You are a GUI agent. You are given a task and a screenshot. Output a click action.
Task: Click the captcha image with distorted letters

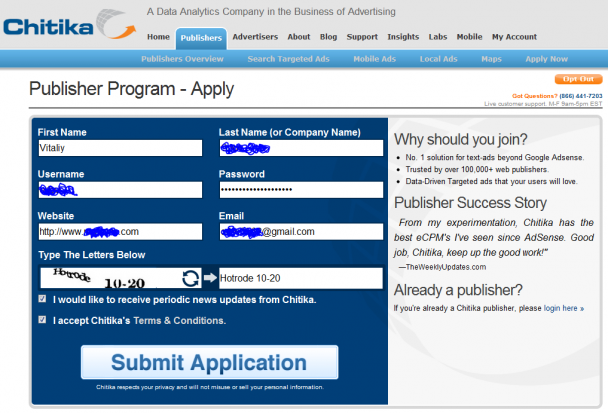pyautogui.click(x=110, y=278)
